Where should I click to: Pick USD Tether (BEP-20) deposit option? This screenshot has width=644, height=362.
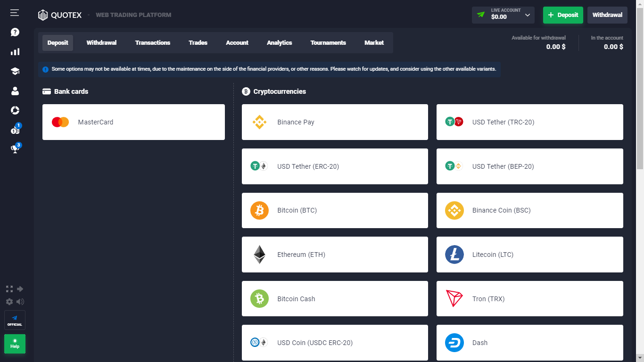(x=530, y=166)
